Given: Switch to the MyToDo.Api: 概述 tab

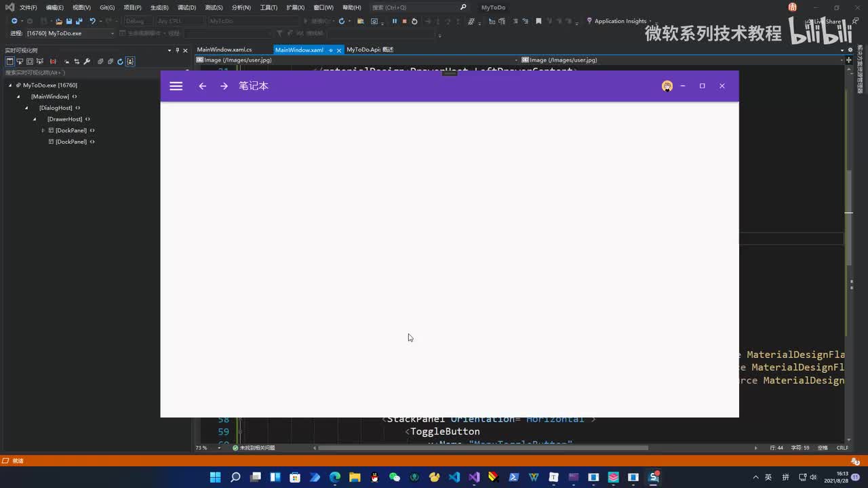Looking at the screenshot, I should [370, 49].
